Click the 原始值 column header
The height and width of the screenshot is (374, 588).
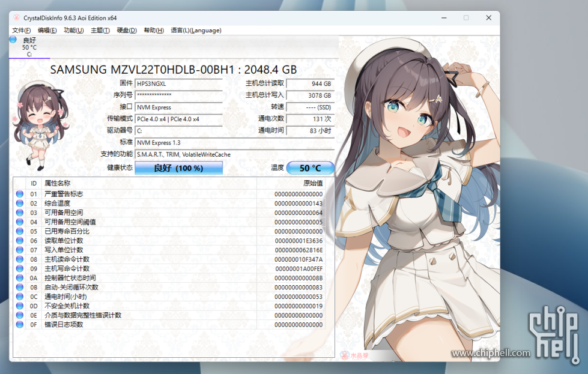291,183
